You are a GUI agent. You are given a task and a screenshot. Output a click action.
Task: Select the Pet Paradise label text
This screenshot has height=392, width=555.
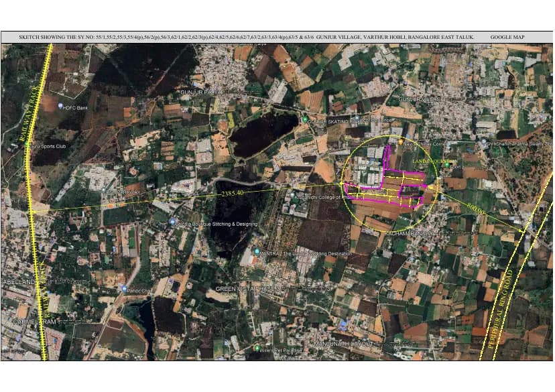(281, 350)
